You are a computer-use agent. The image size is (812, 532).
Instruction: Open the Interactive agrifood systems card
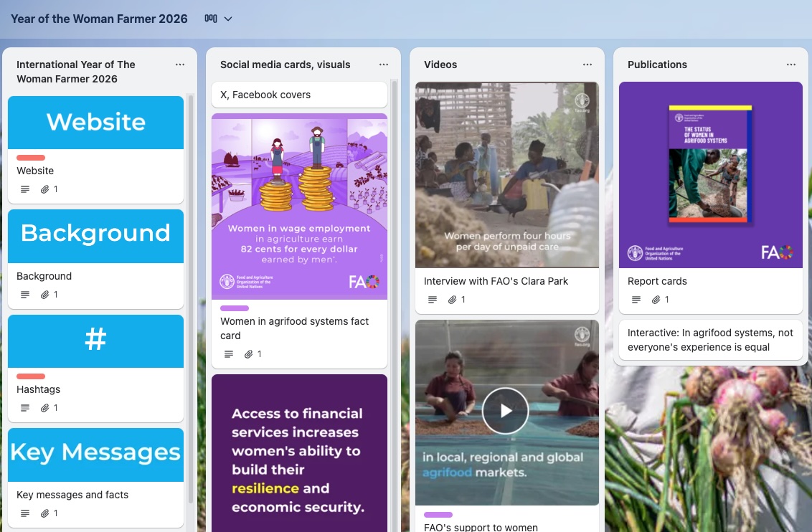pyautogui.click(x=710, y=340)
